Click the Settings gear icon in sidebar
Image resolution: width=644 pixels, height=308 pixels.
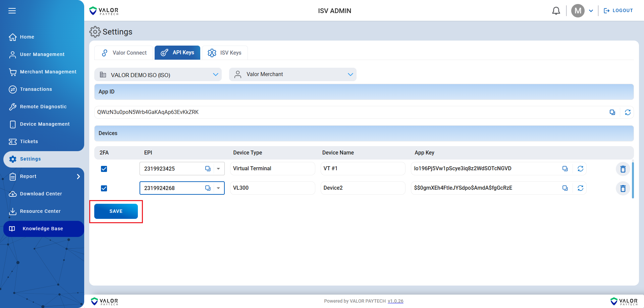pos(13,159)
